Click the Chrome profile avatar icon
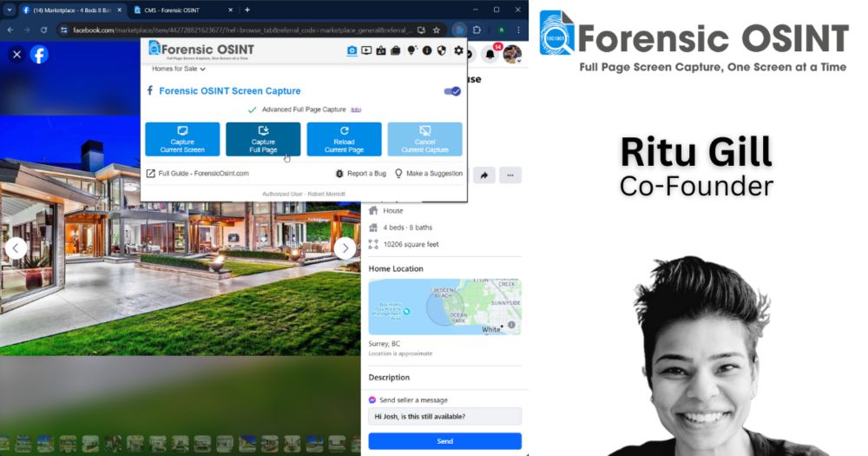The width and height of the screenshot is (868, 456). [x=501, y=30]
